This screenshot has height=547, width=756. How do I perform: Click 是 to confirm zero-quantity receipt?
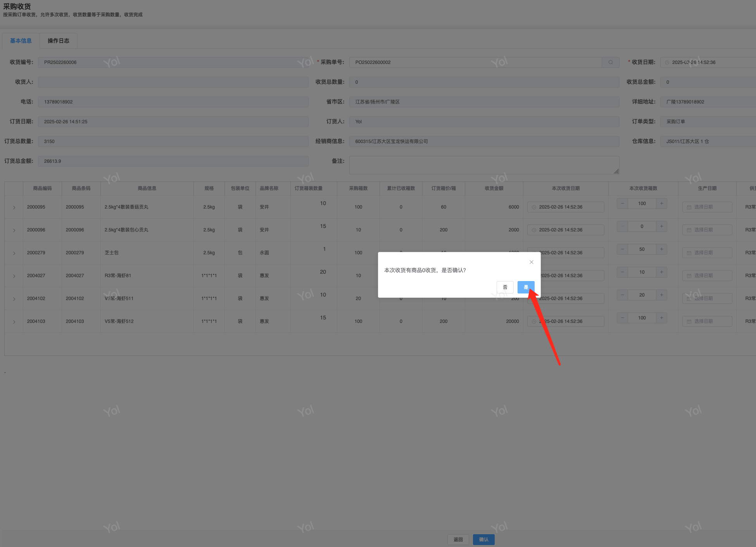[x=526, y=287]
